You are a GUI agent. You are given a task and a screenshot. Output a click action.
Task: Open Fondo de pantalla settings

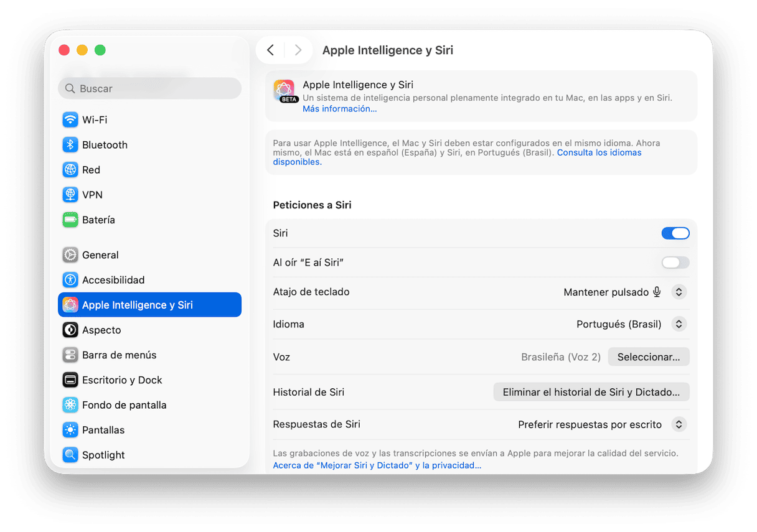pos(149,405)
